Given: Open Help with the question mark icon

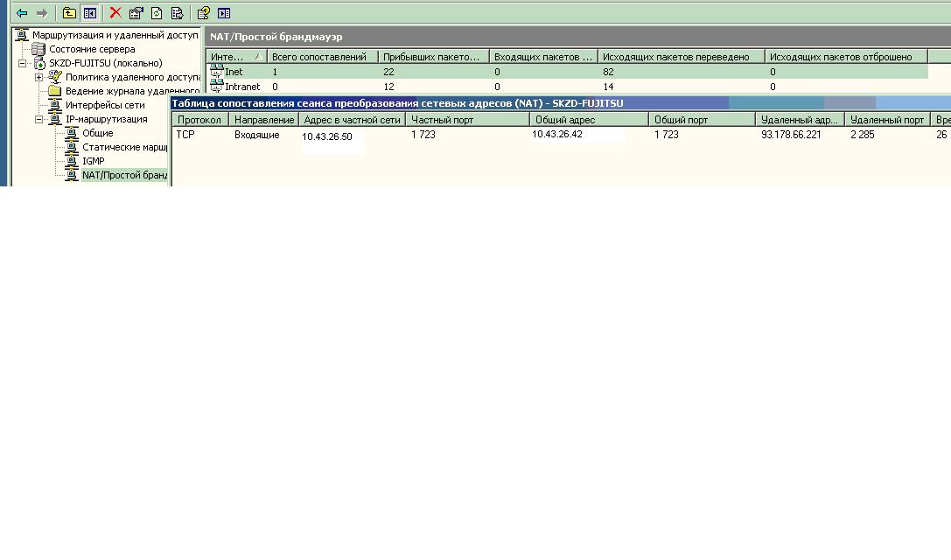Looking at the screenshot, I should (x=203, y=13).
